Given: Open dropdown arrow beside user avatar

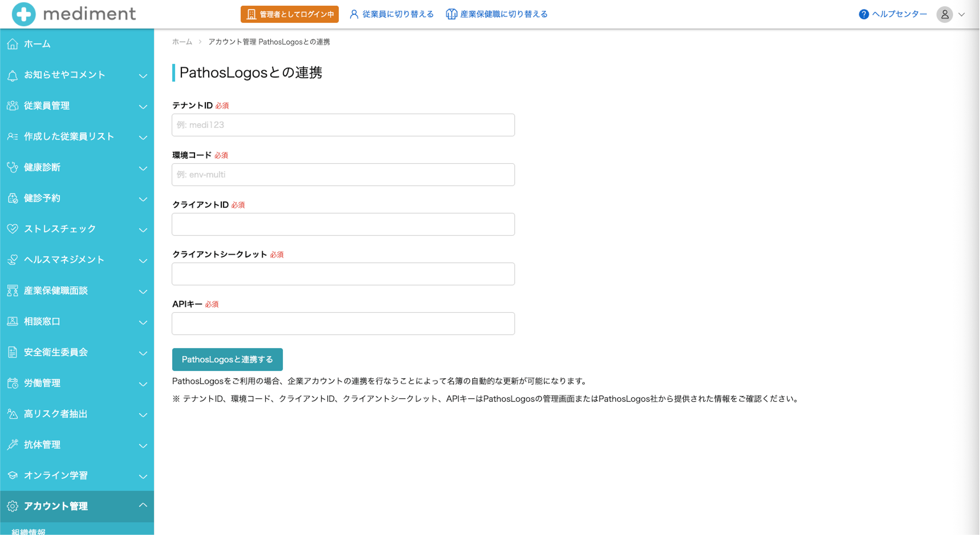Looking at the screenshot, I should pos(961,14).
